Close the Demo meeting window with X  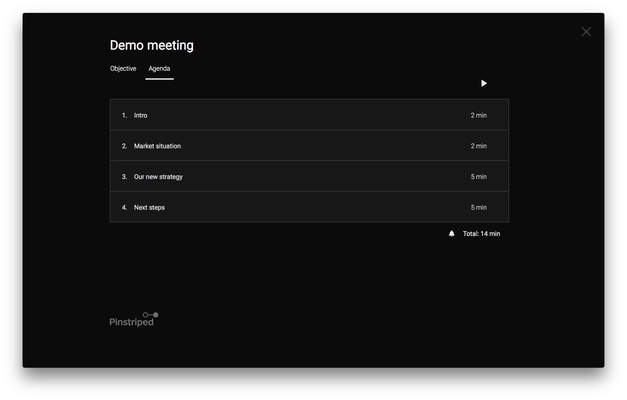click(586, 32)
